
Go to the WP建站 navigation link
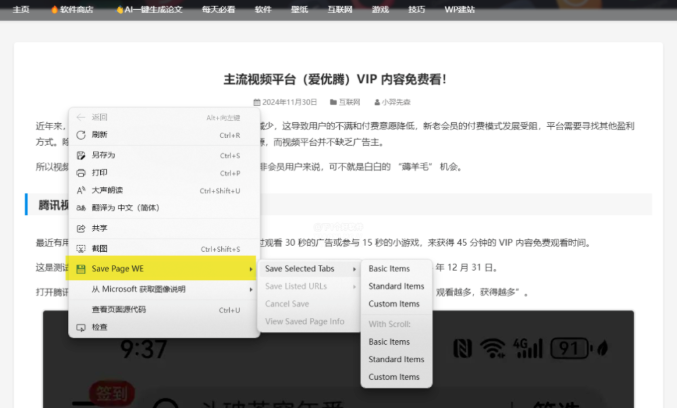point(461,9)
